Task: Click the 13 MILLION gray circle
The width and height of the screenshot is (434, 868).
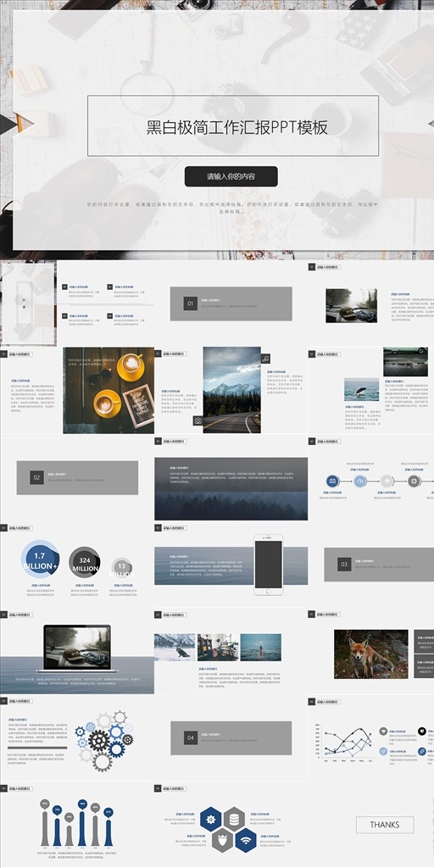Action: point(122,567)
